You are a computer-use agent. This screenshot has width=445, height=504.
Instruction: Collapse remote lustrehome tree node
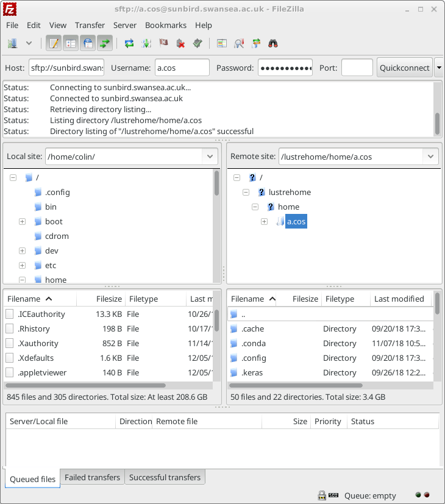point(246,192)
